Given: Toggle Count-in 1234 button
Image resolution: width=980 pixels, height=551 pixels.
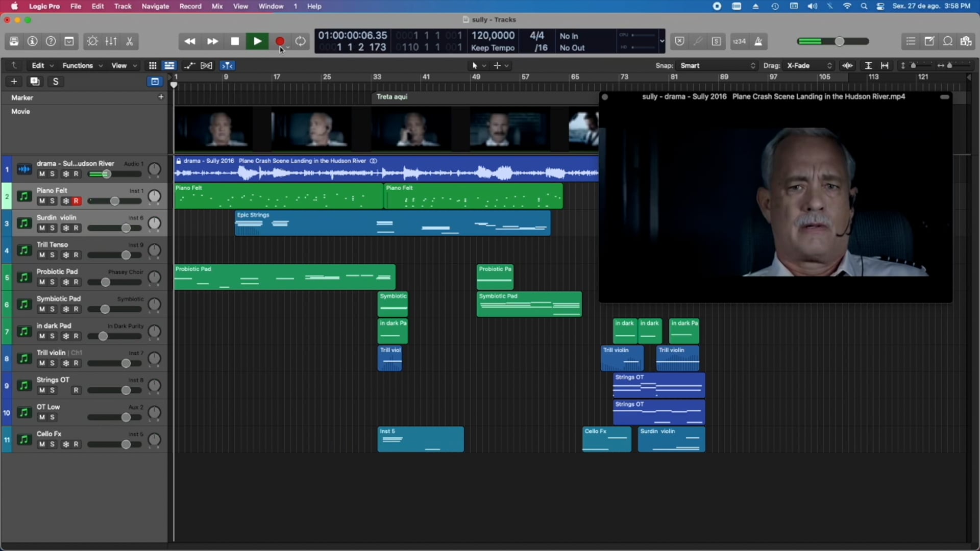Looking at the screenshot, I should tap(740, 41).
